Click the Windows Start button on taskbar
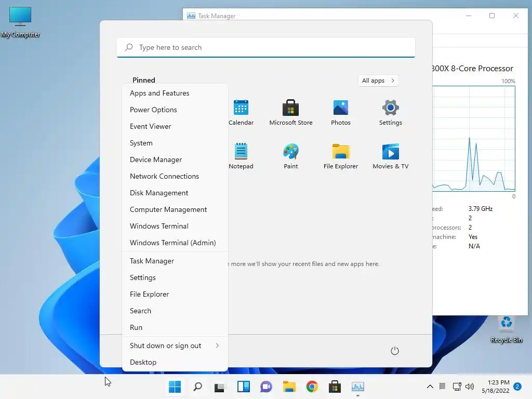 pos(175,387)
